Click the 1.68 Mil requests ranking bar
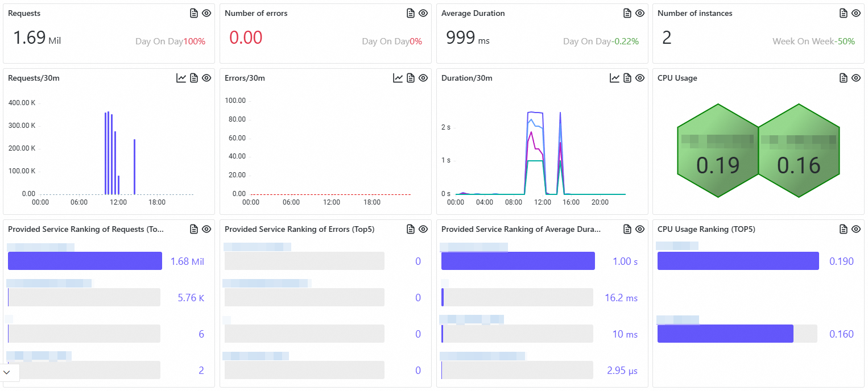 click(x=85, y=261)
